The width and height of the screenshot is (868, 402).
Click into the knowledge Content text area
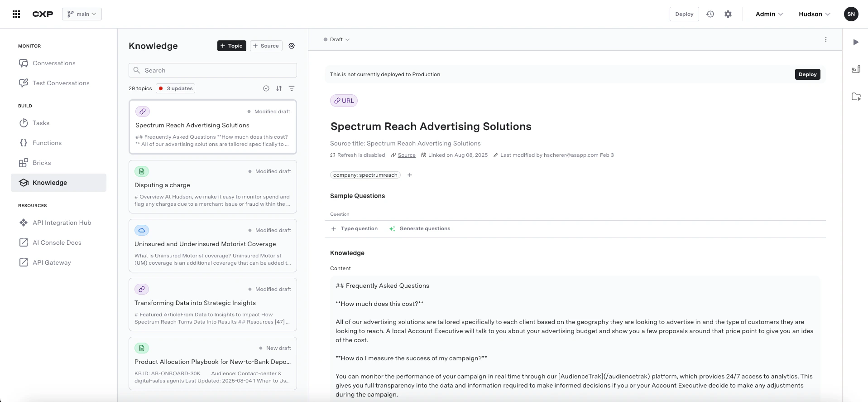(x=575, y=339)
